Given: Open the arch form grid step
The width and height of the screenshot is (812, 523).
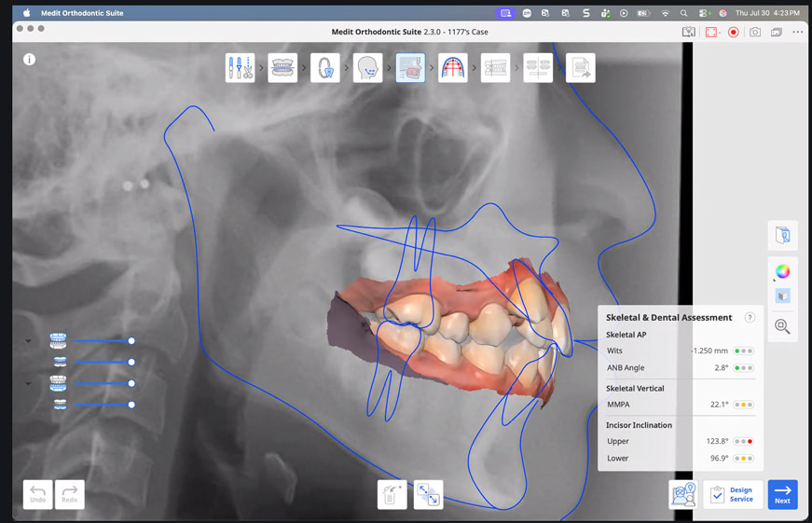Looking at the screenshot, I should (452, 68).
